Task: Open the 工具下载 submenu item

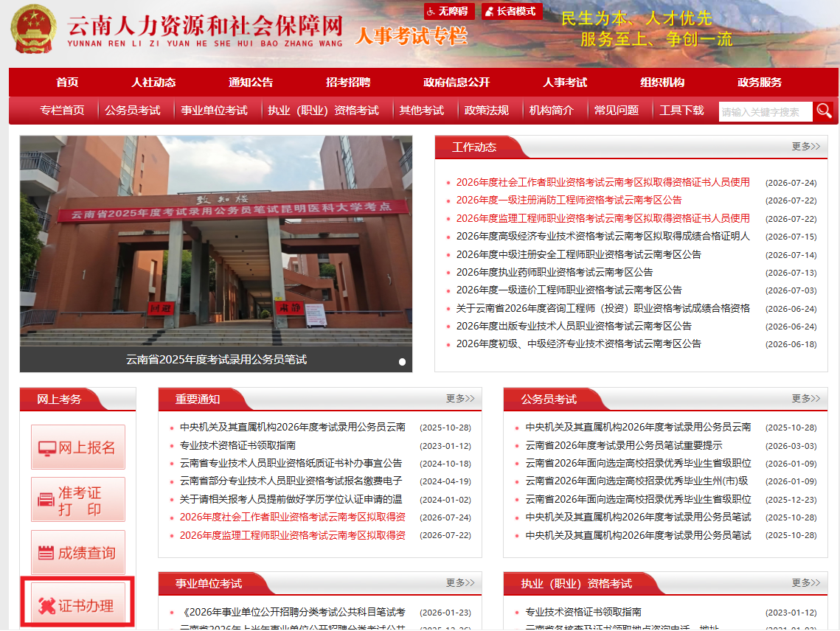Action: point(681,111)
